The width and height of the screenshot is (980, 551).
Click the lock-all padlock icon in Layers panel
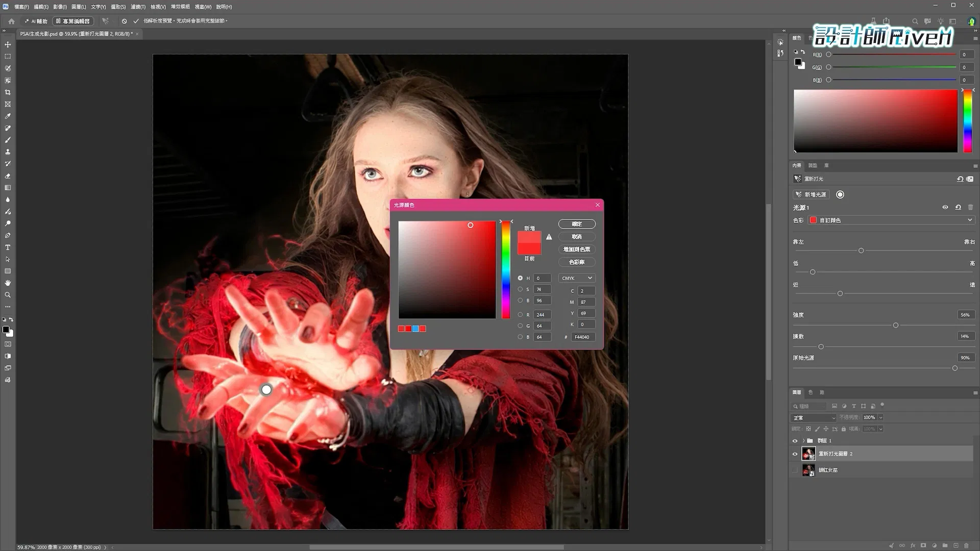[844, 429]
